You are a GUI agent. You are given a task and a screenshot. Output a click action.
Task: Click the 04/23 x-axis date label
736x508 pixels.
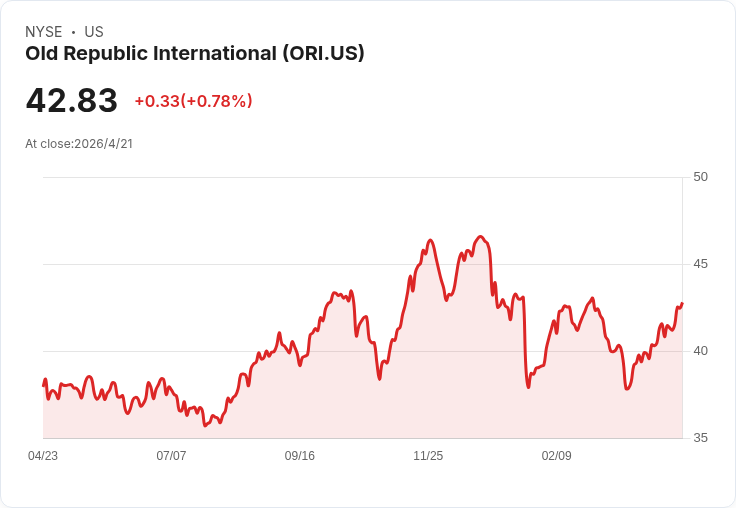click(x=43, y=455)
